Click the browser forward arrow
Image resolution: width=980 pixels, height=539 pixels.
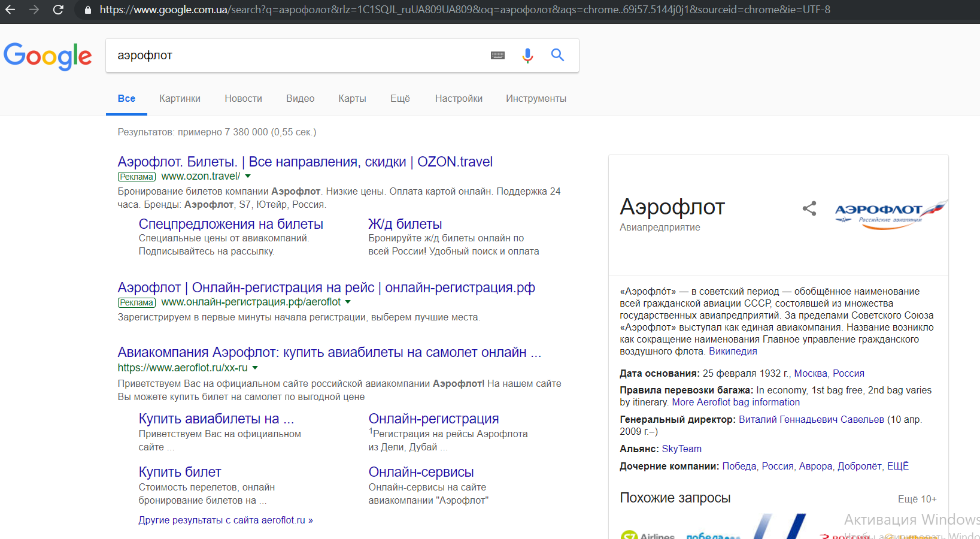34,10
